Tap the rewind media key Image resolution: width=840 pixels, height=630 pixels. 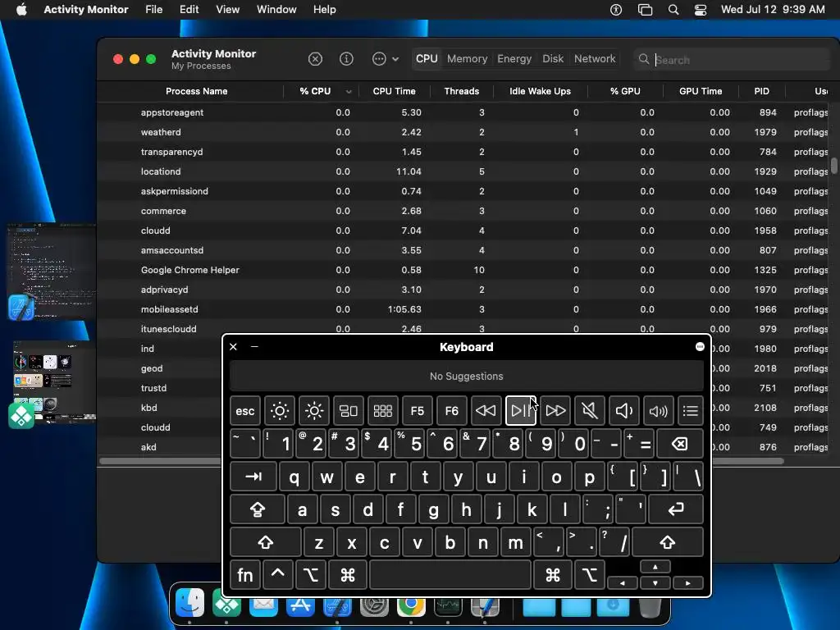[486, 411]
